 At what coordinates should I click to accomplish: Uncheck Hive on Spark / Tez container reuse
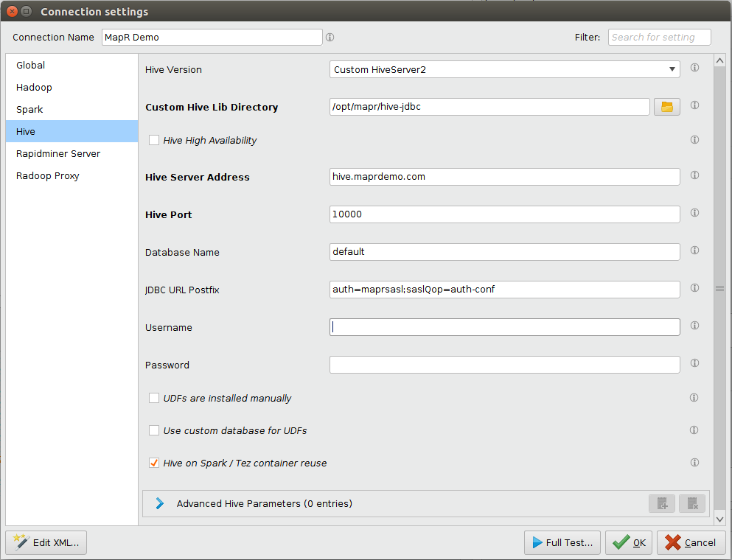point(154,463)
